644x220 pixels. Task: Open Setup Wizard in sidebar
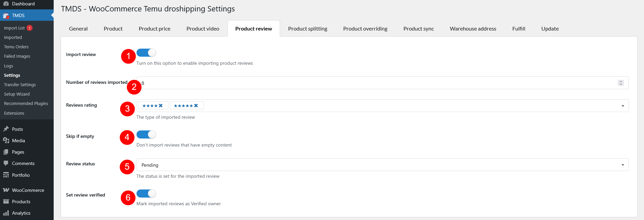pos(17,94)
